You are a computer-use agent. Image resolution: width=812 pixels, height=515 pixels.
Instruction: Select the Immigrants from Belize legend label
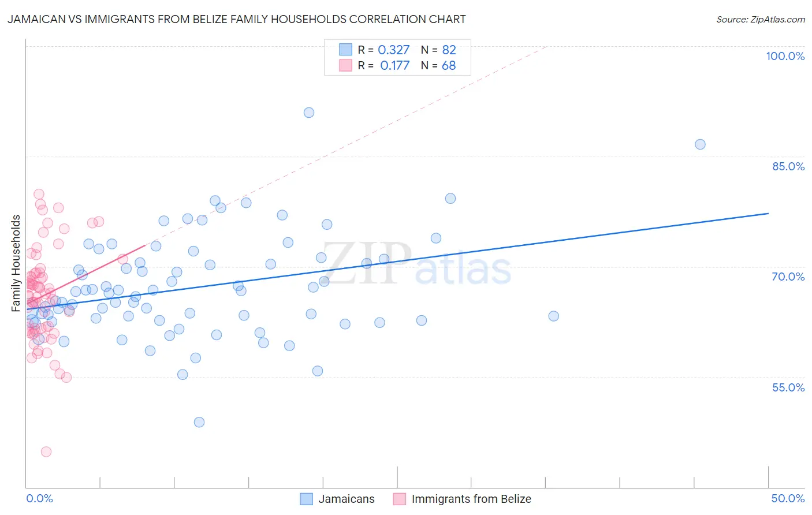click(471, 499)
